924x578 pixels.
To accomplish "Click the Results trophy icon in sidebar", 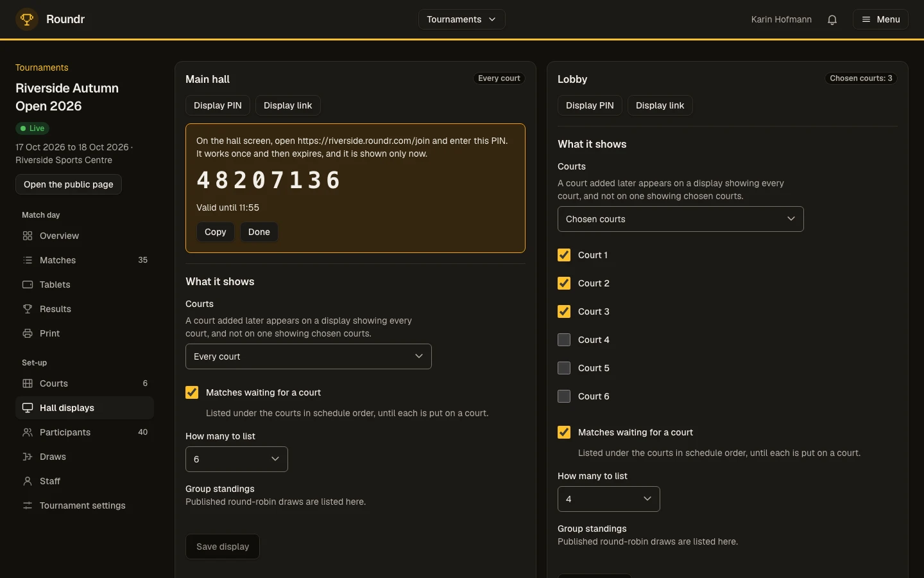I will [28, 309].
